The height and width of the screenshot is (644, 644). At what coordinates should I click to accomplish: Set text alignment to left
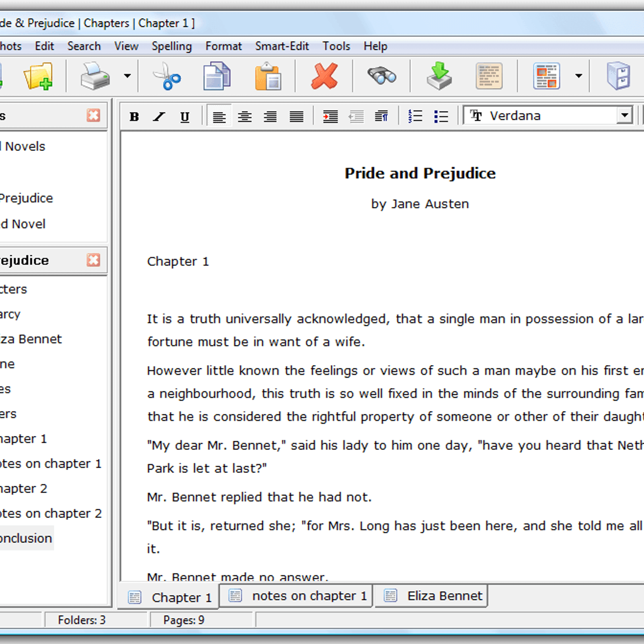pyautogui.click(x=219, y=117)
